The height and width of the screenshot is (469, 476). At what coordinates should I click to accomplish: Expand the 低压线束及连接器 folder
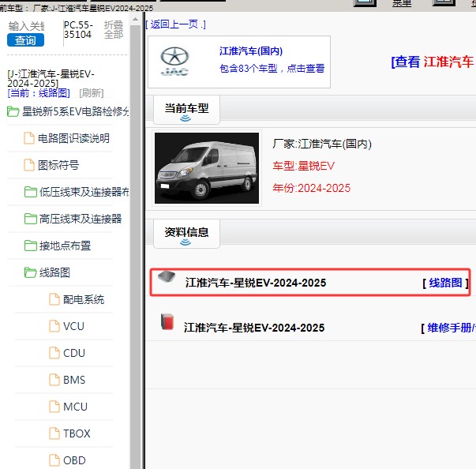pos(77,192)
